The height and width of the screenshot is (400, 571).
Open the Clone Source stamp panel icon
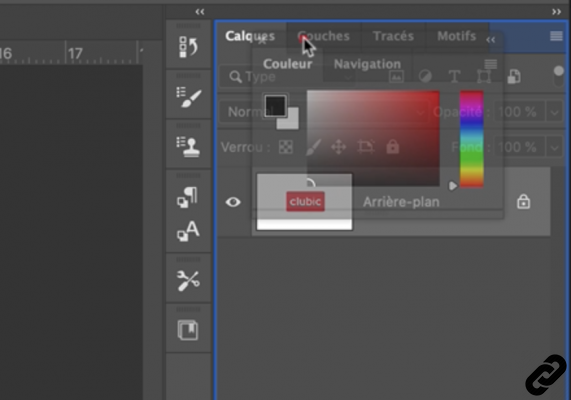[x=188, y=147]
